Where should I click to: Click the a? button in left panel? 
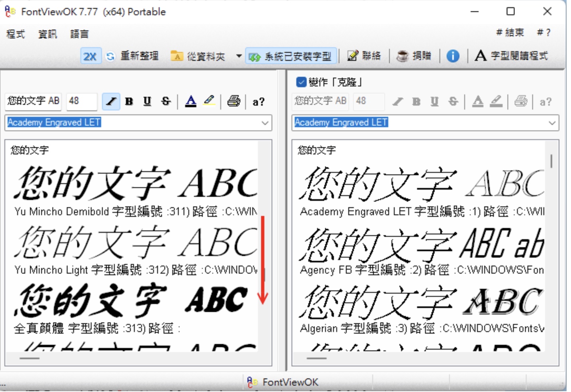click(x=259, y=102)
